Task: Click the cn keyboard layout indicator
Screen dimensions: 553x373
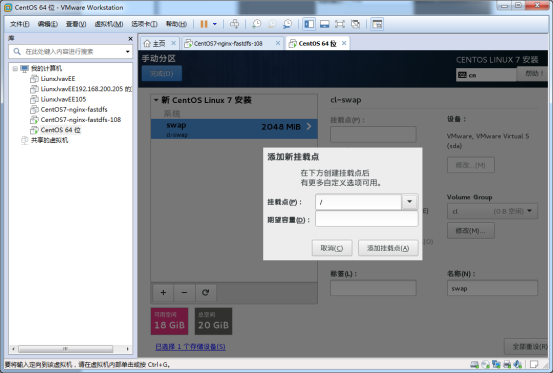Action: click(487, 75)
